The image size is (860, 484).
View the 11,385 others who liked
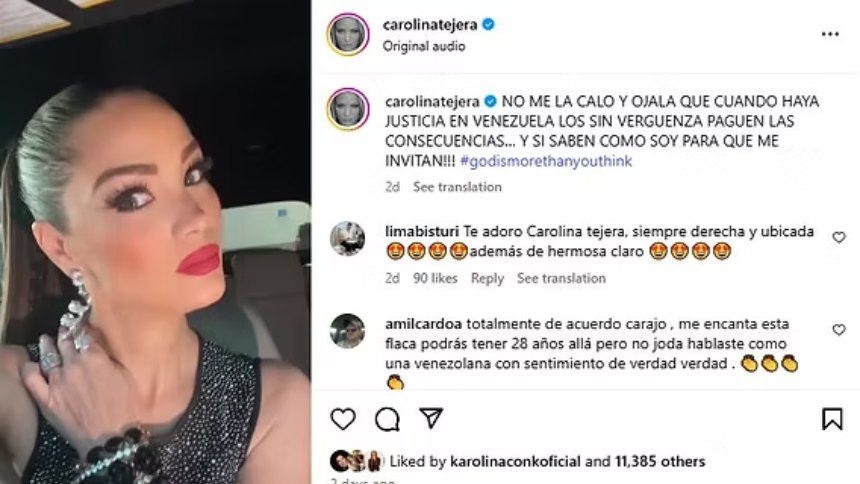click(660, 462)
